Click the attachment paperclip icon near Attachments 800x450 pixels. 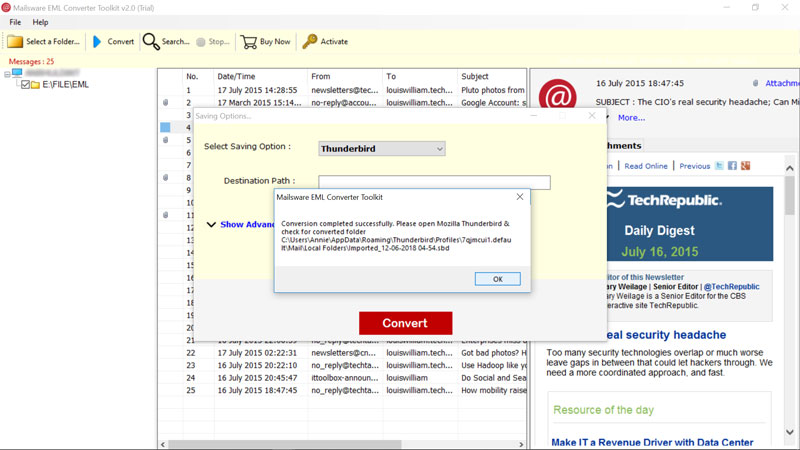pyautogui.click(x=756, y=83)
